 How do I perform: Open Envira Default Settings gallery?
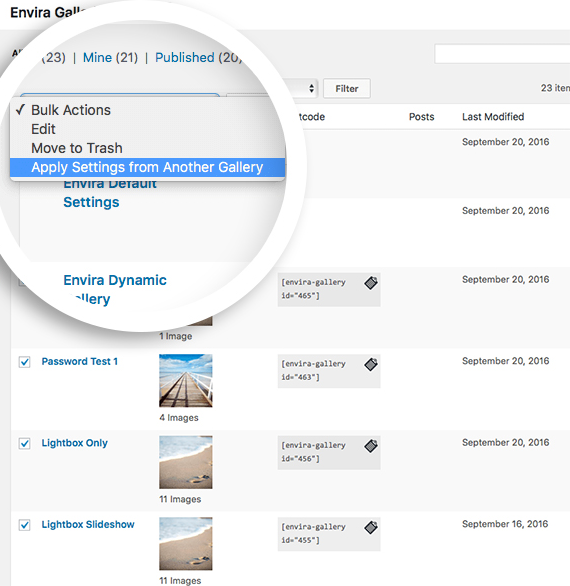point(110,193)
